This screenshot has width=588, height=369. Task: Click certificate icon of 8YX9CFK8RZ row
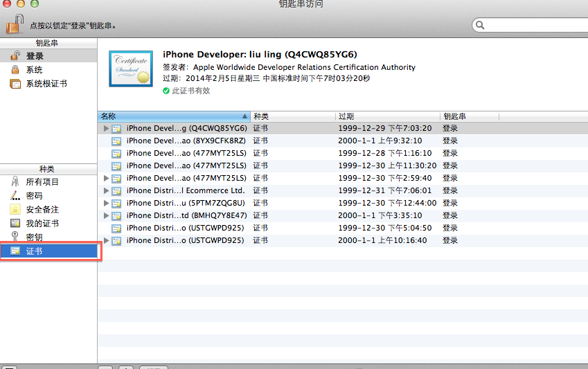(116, 141)
